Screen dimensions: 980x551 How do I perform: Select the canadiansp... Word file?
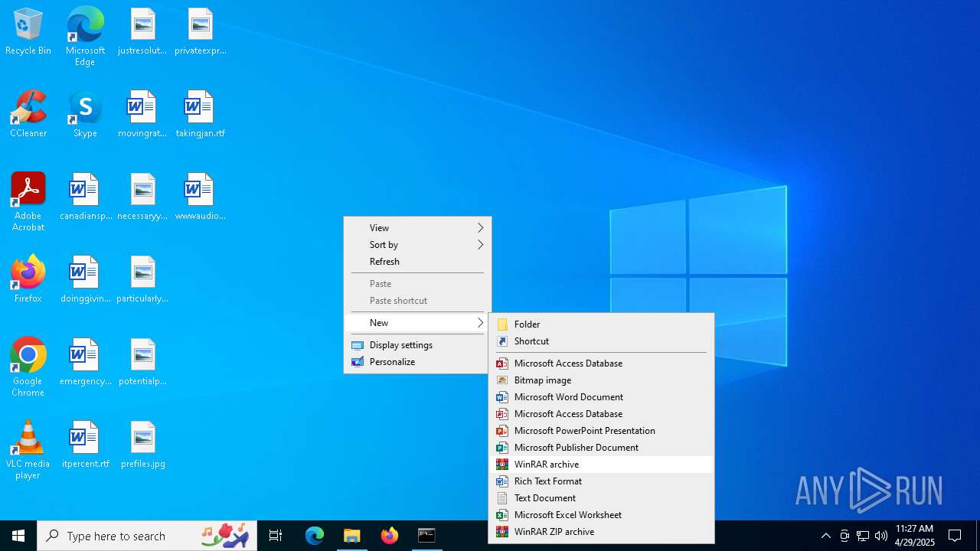[x=85, y=197]
